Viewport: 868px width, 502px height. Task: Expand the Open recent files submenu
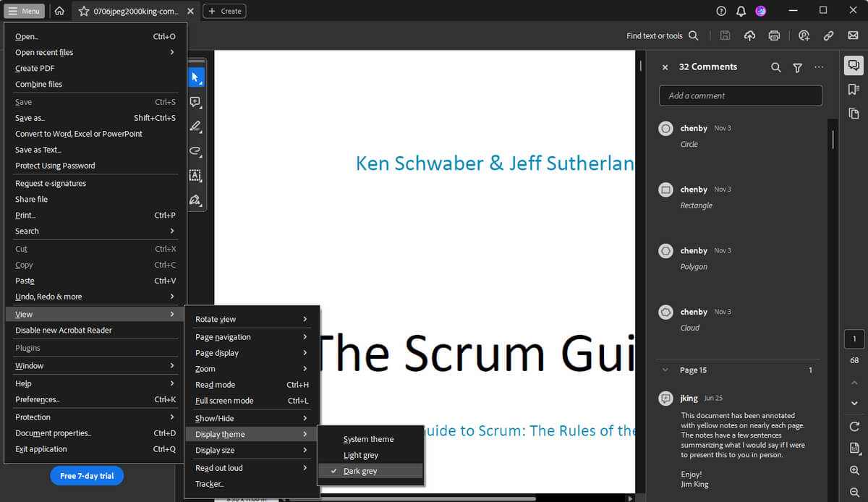[x=94, y=52]
